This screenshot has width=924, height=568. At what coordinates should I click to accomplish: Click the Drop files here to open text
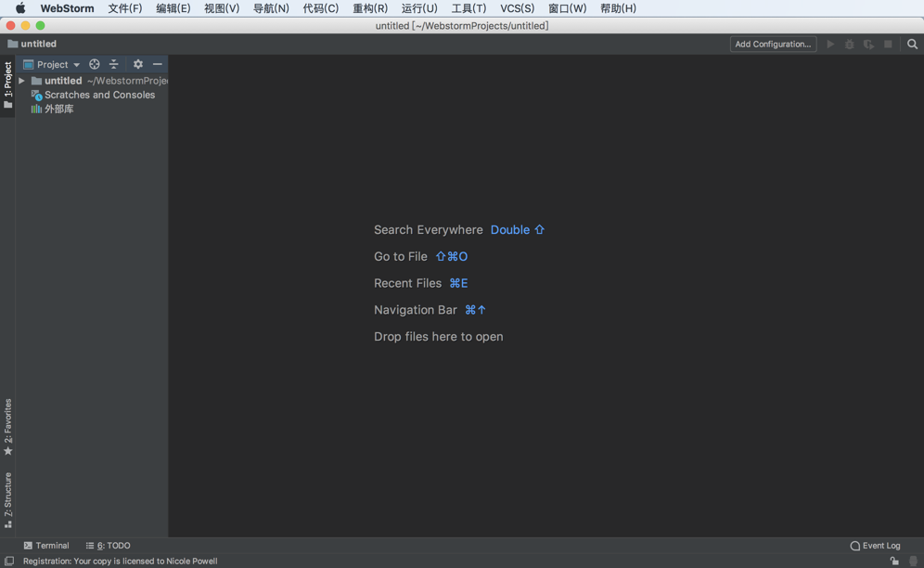[x=439, y=337]
